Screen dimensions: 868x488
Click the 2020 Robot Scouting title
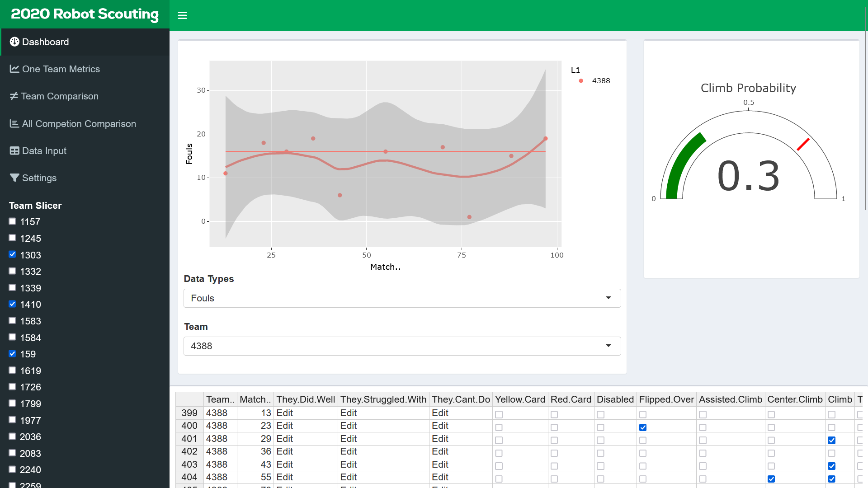point(85,14)
